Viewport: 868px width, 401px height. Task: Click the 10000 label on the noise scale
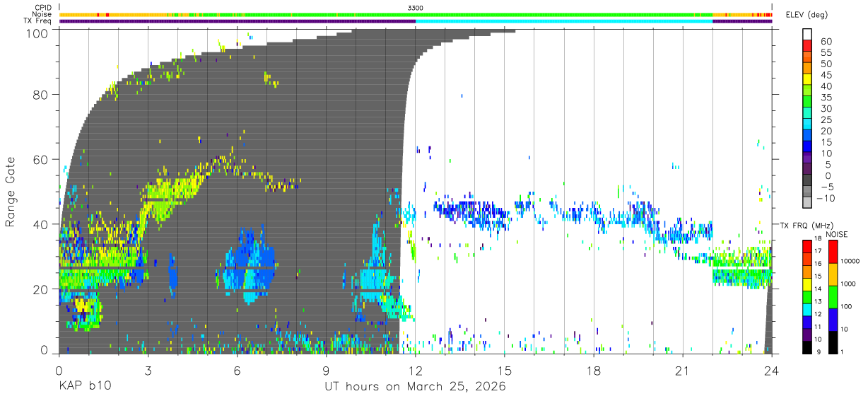(851, 261)
